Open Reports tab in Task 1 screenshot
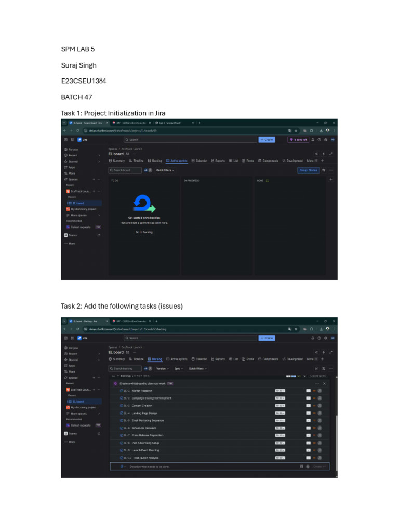The height and width of the screenshot is (532, 399). [218, 161]
